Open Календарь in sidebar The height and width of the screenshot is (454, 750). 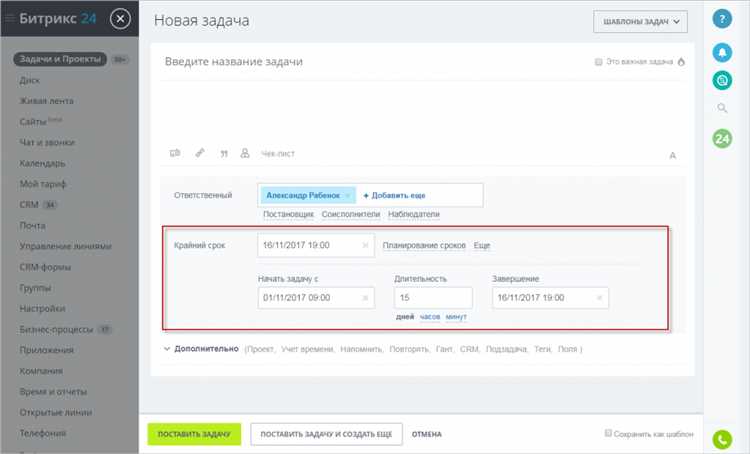click(42, 163)
